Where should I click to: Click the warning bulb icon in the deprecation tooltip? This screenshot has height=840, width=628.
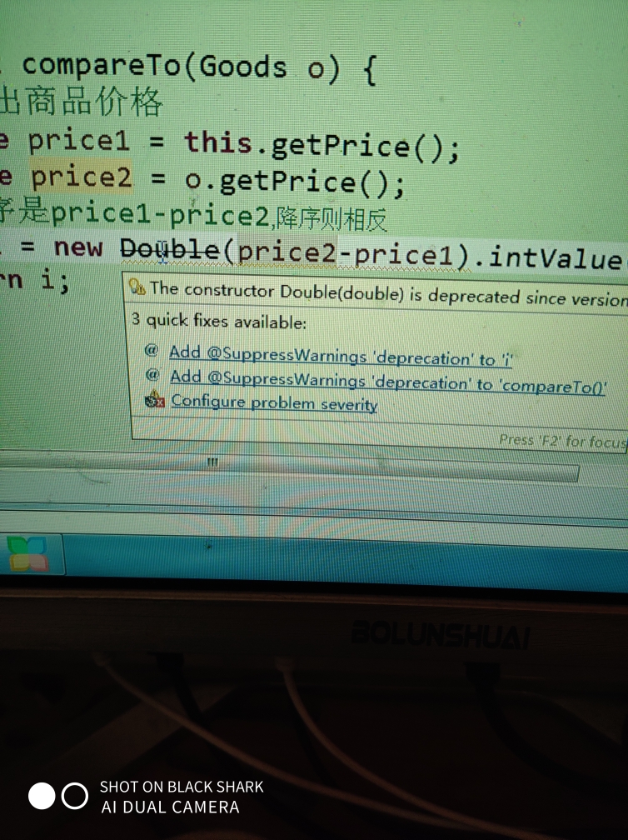137,287
